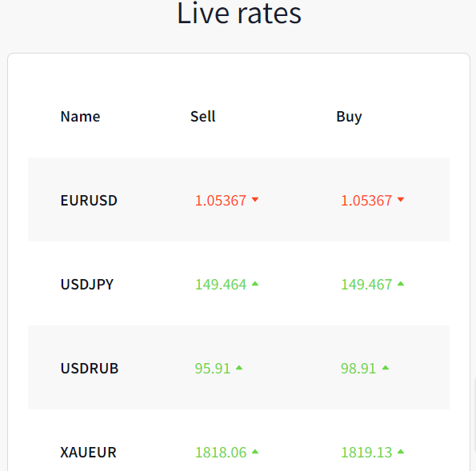Click USDJPY buy price 149.467
476x471 pixels.
click(366, 285)
